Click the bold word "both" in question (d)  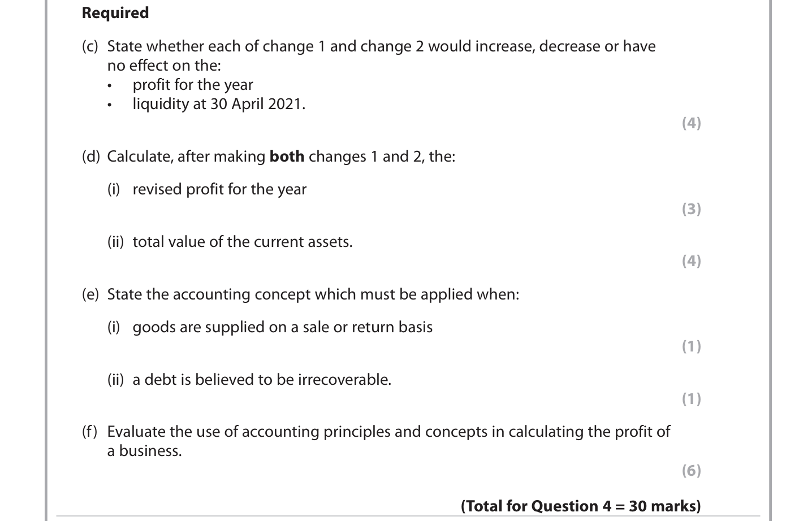click(287, 157)
